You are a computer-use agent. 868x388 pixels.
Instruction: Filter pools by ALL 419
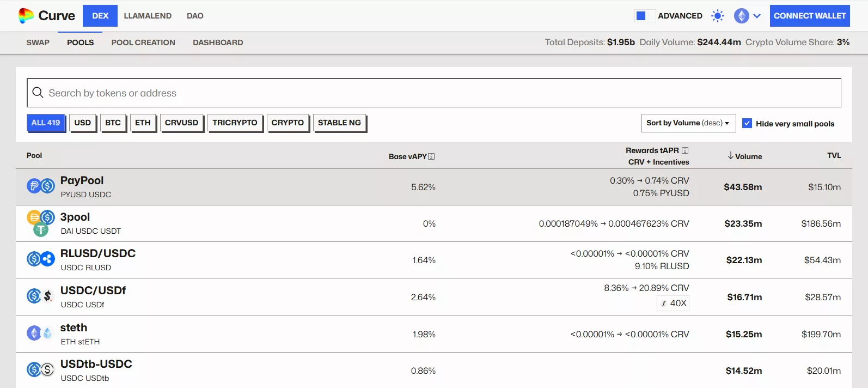(46, 123)
